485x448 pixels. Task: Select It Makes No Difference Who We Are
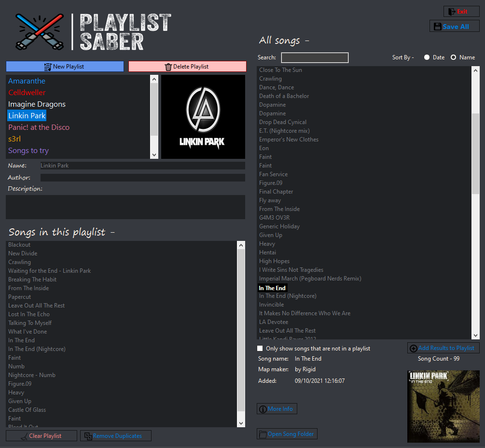[305, 313]
